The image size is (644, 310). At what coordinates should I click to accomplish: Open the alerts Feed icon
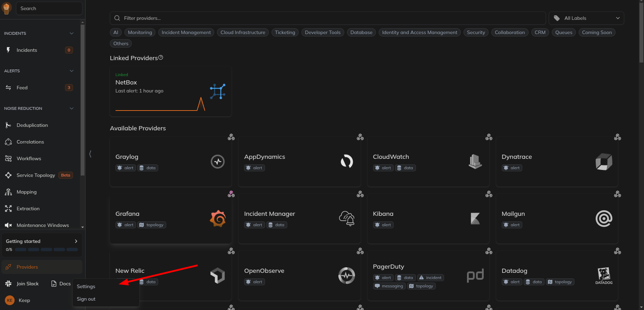click(8, 88)
